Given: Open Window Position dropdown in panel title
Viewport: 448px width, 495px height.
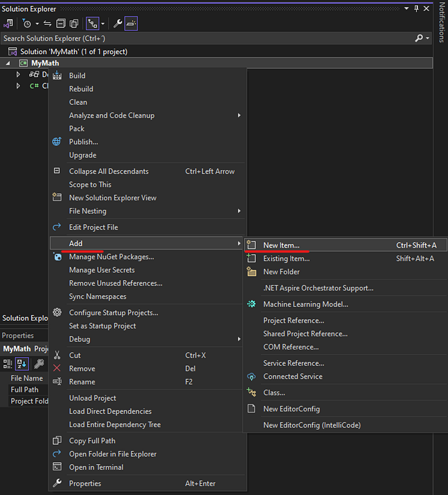Looking at the screenshot, I should tap(407, 8).
